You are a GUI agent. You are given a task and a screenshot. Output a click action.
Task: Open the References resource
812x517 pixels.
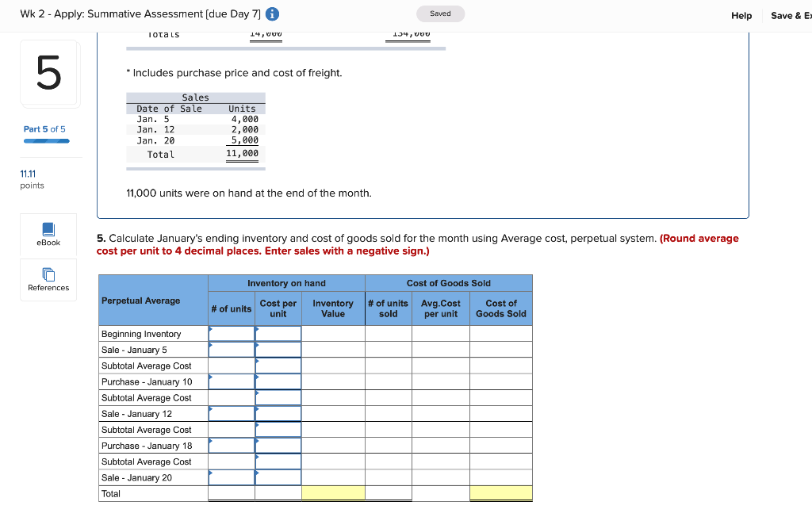[x=48, y=280]
